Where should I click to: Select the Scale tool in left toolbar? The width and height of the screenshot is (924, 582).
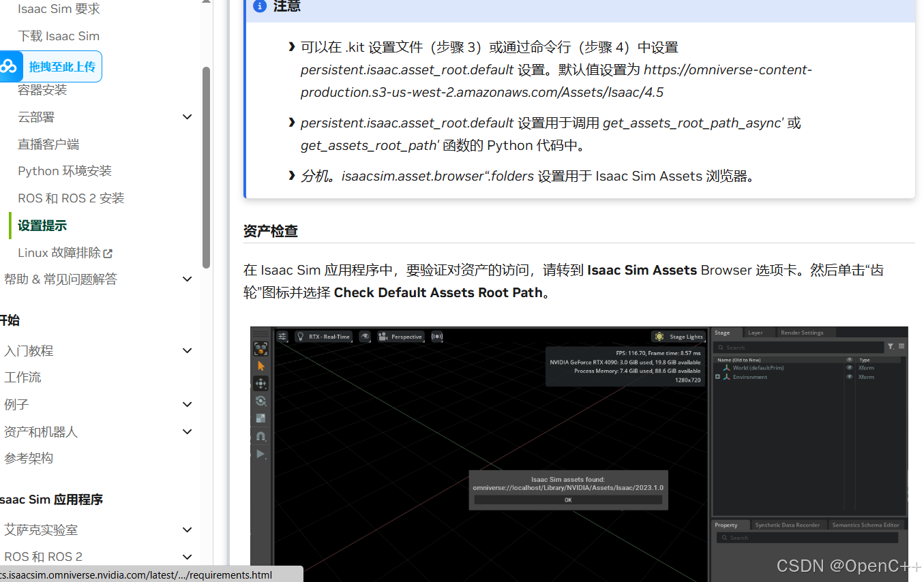pos(260,418)
